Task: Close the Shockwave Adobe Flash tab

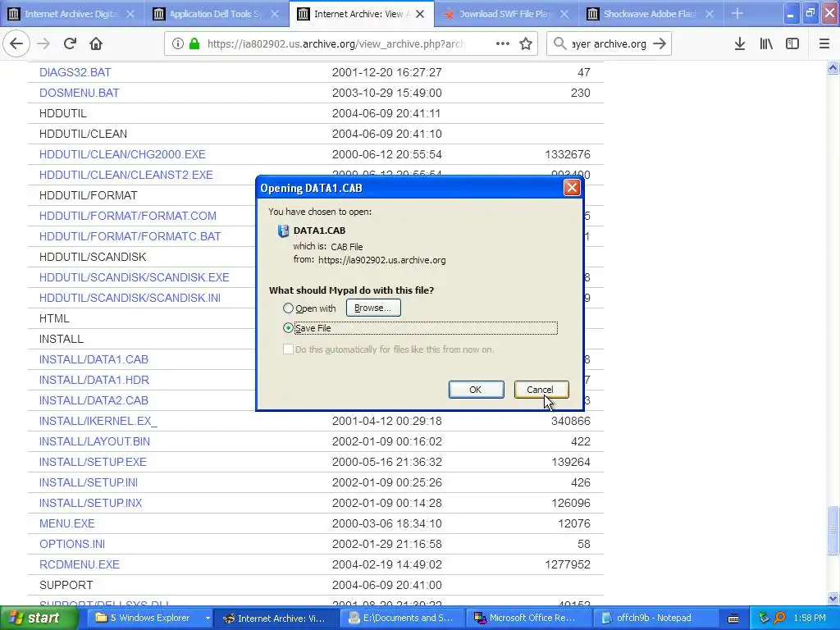Action: coord(710,14)
